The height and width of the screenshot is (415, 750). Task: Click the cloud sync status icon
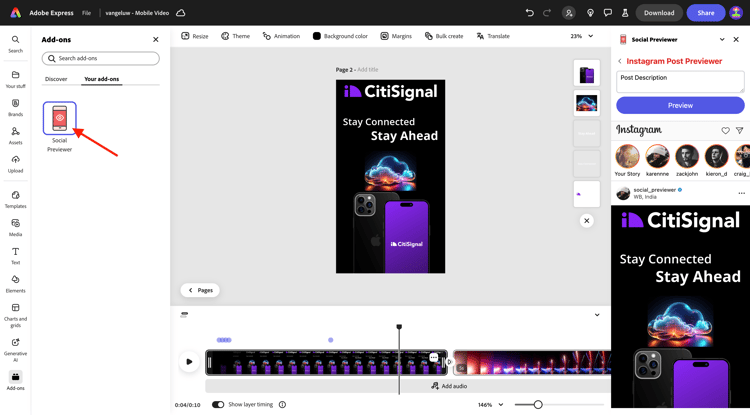click(x=181, y=13)
